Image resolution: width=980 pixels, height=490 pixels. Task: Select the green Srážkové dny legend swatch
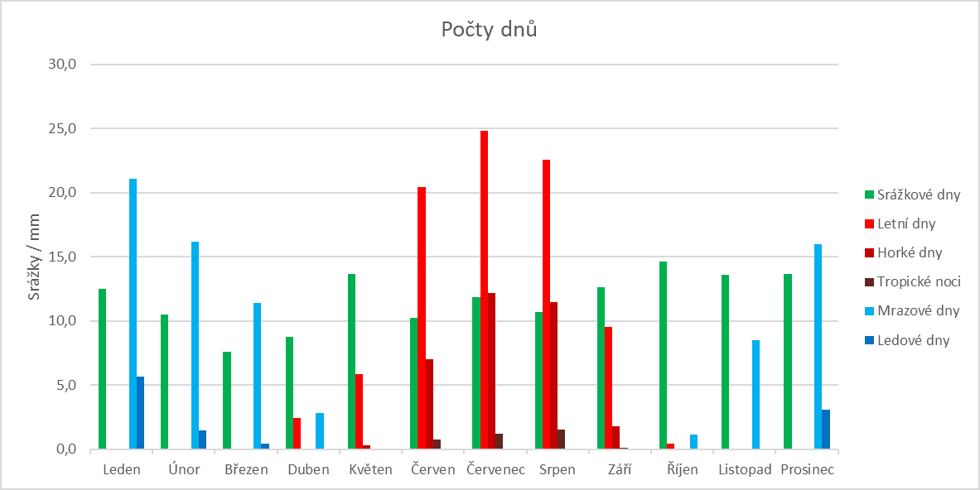(869, 195)
